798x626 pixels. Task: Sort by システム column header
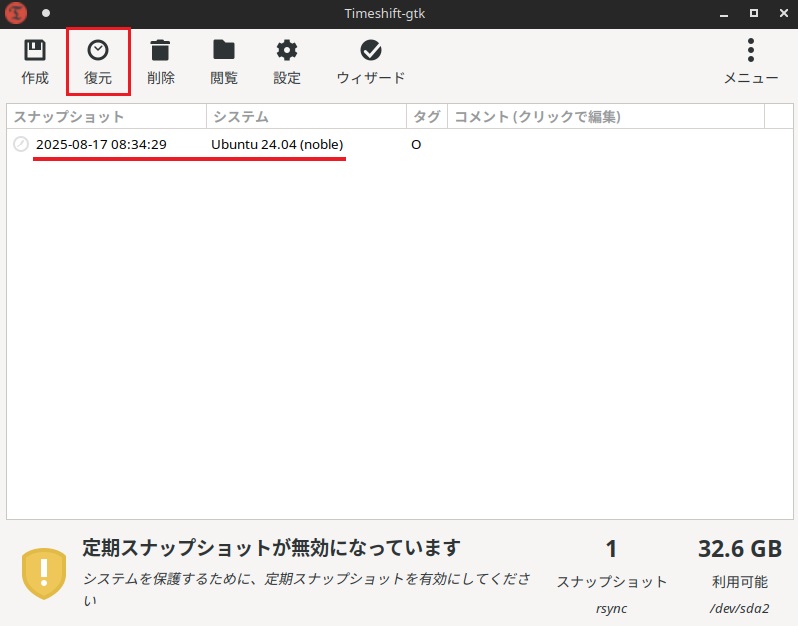tap(306, 117)
